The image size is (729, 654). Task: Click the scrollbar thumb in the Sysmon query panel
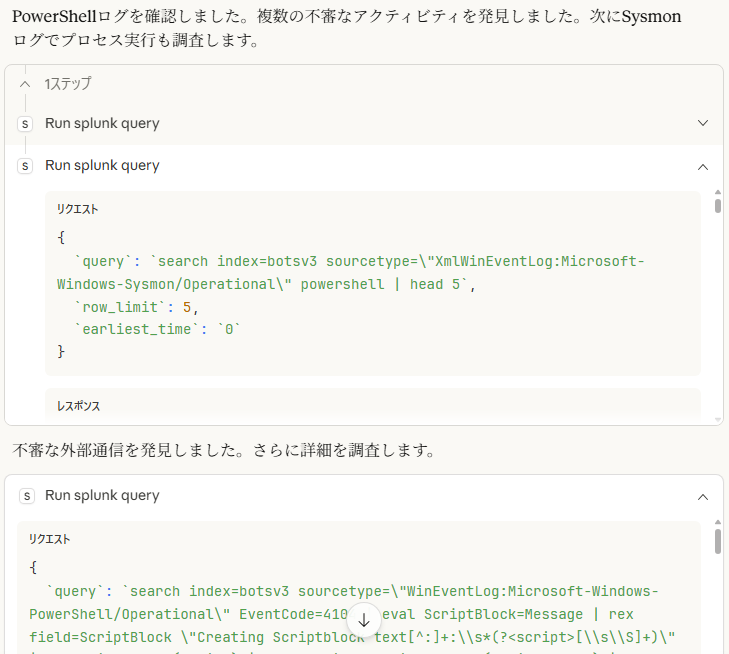[x=717, y=205]
